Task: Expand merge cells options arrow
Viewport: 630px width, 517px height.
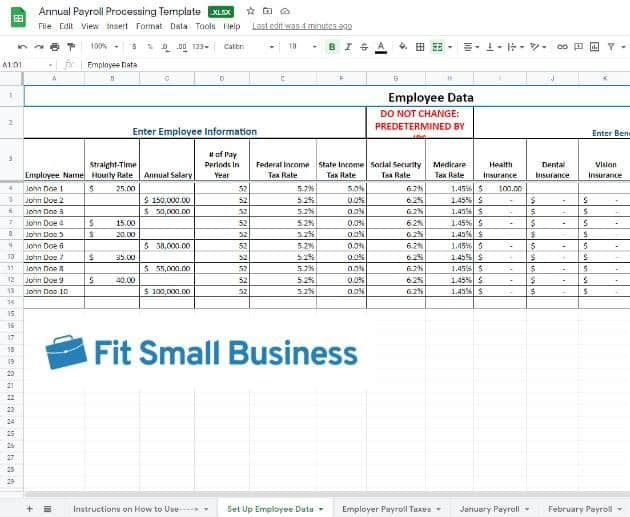Action: pos(450,47)
